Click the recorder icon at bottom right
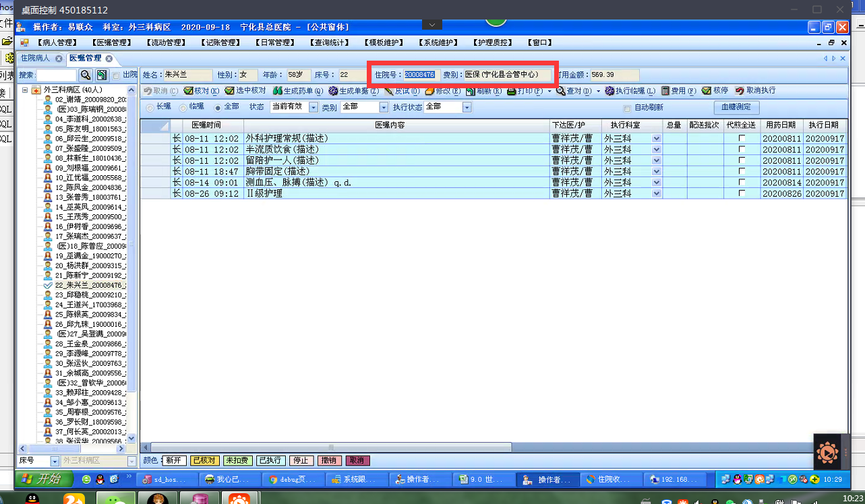This screenshot has height=504, width=865. click(827, 453)
